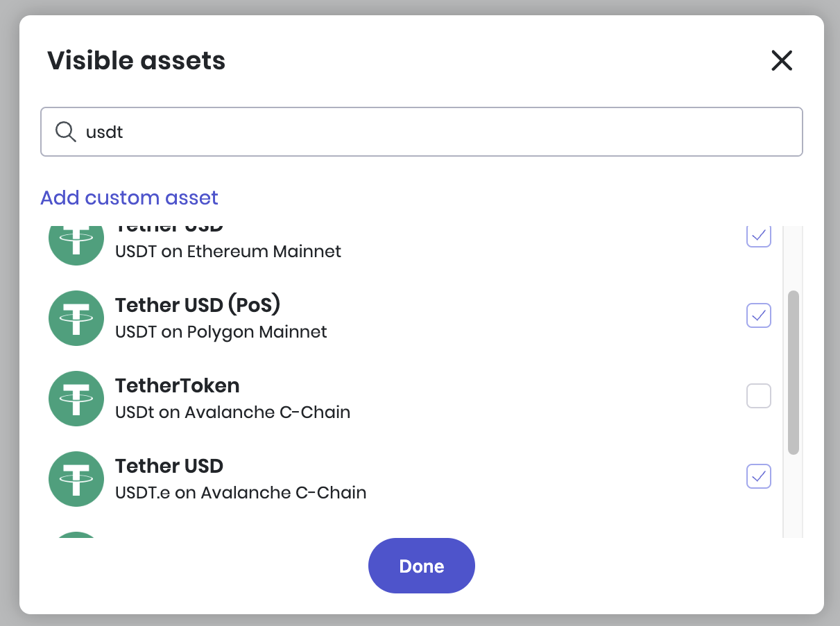Click the Visible assets heading

pyautogui.click(x=135, y=60)
